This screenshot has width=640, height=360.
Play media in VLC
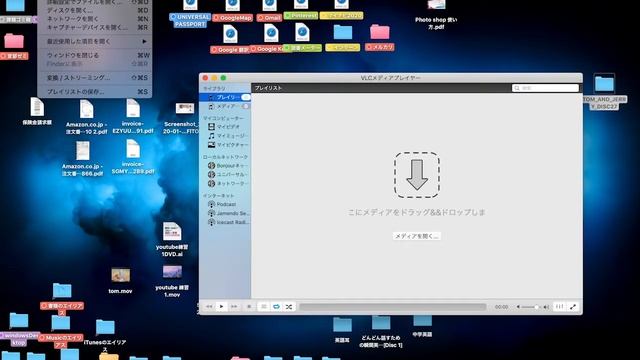point(221,307)
